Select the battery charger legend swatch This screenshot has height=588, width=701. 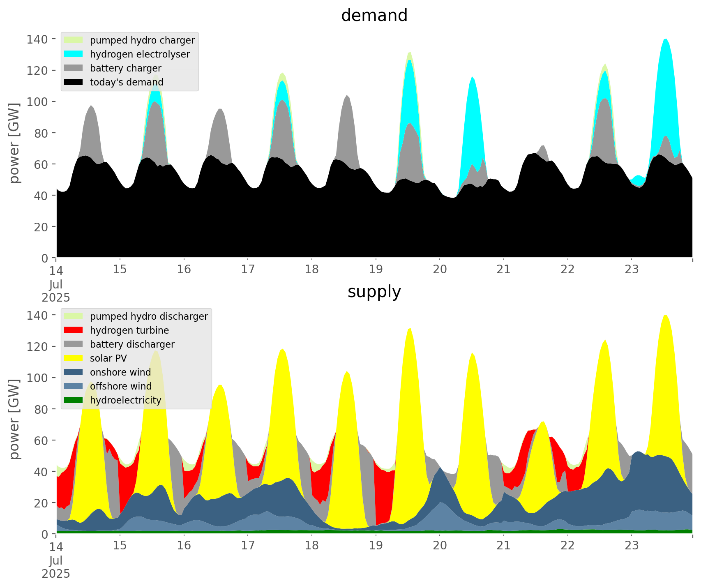coord(74,68)
